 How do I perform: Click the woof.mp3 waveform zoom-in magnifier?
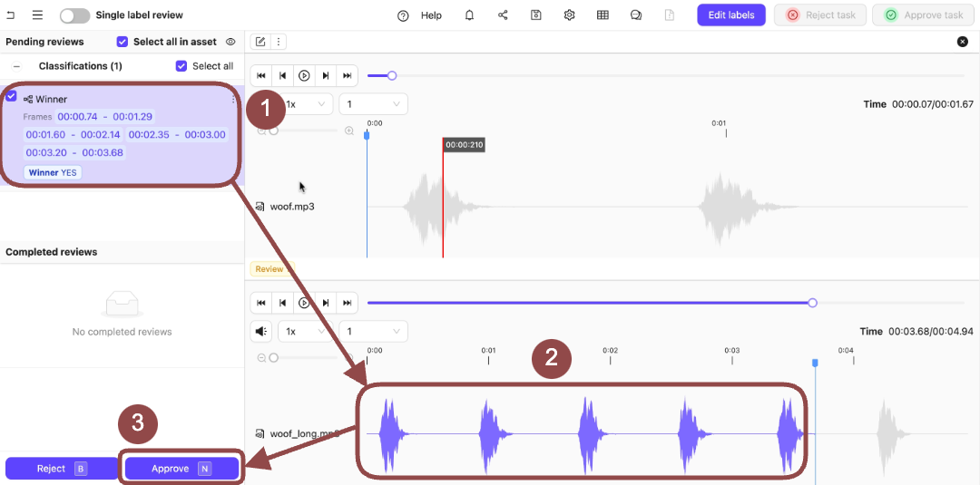(349, 131)
